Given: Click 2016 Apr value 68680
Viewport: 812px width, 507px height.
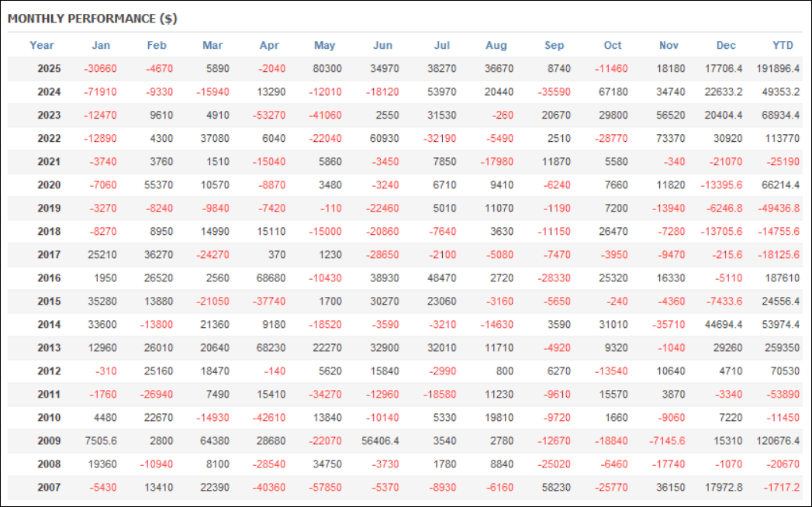Looking at the screenshot, I should click(x=271, y=278).
